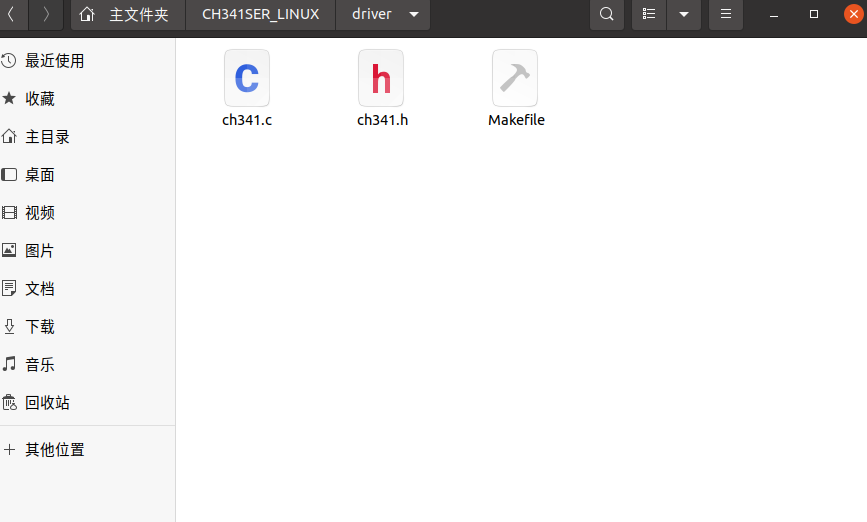Click the house icon beside 主目录
The width and height of the screenshot is (867, 522).
pyautogui.click(x=8, y=136)
